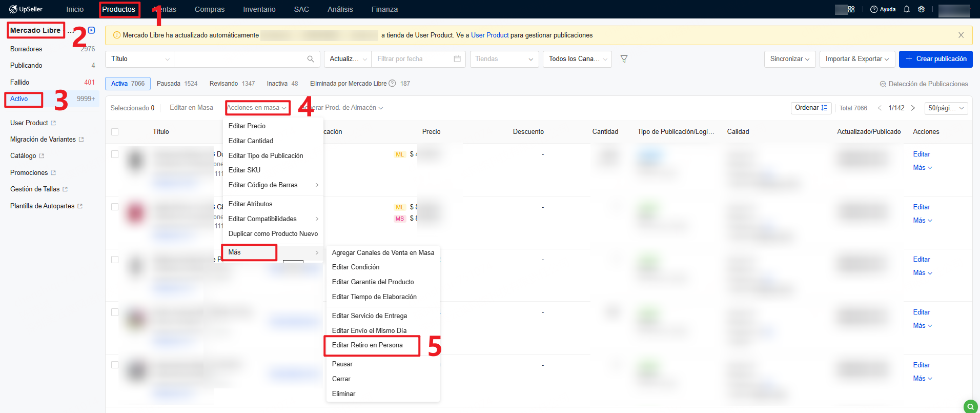Click the search magnifier icon in title field
The height and width of the screenshot is (413, 980).
311,59
